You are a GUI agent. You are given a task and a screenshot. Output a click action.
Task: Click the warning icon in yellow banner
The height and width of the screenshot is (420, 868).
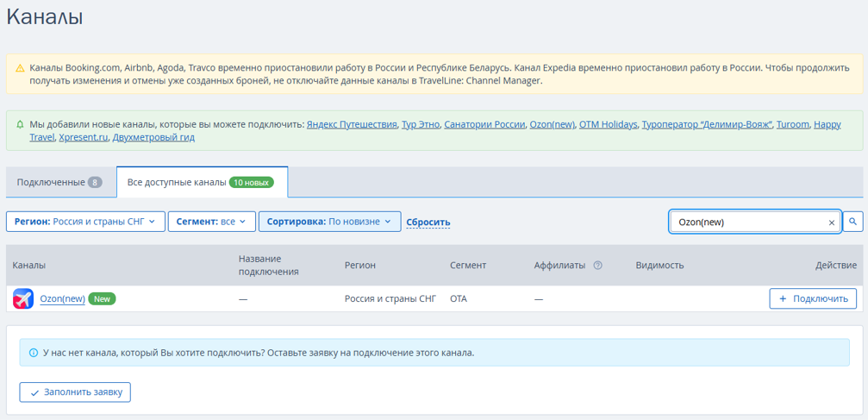click(x=20, y=67)
